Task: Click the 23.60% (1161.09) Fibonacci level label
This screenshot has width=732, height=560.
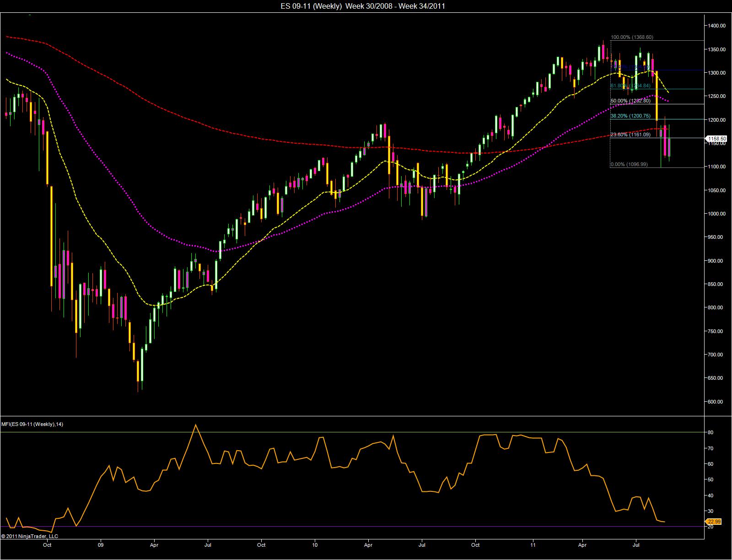Action: [x=630, y=135]
